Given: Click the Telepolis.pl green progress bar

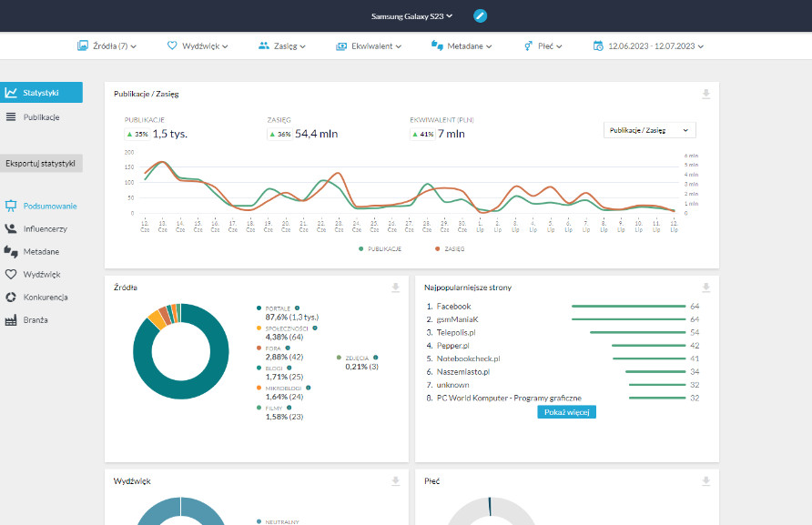Looking at the screenshot, I should click(637, 332).
